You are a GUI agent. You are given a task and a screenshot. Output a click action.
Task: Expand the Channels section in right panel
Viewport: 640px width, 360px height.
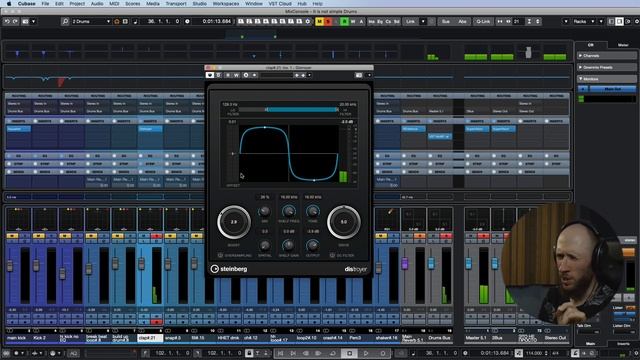pos(607,56)
